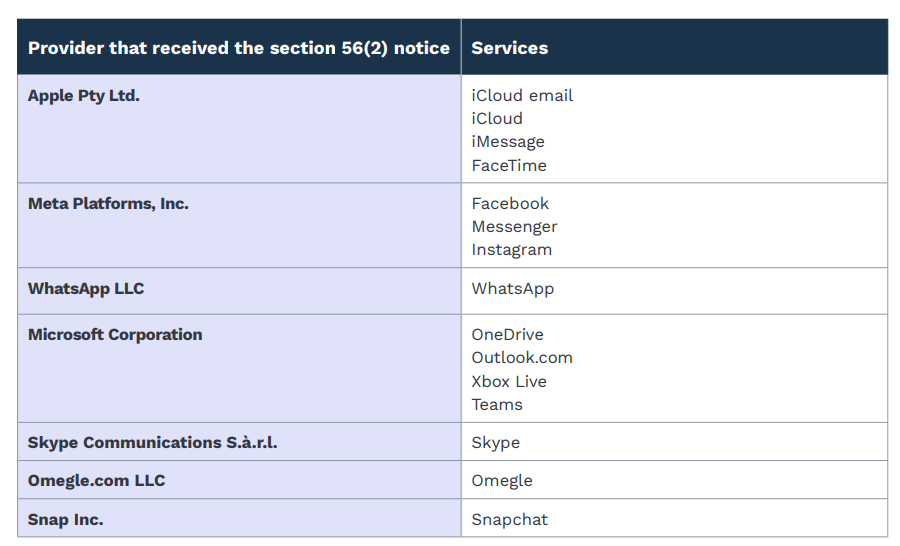Select FaceTime in the Services column
The width and height of the screenshot is (900, 546).
pyautogui.click(x=509, y=165)
